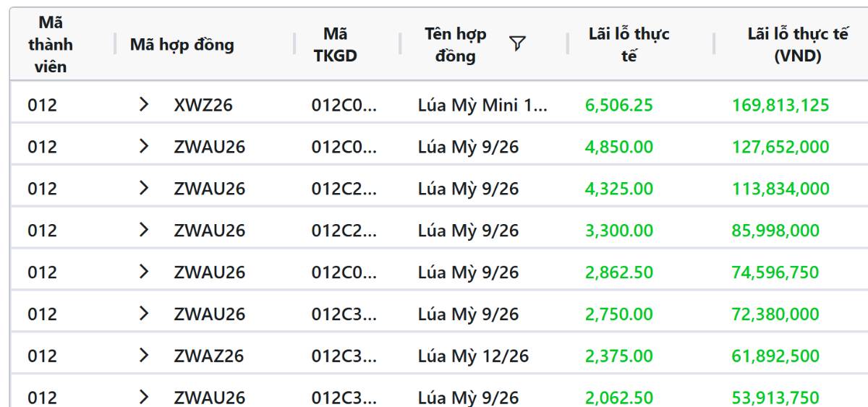Sort by the Mã hợp đồng column header

(x=182, y=45)
